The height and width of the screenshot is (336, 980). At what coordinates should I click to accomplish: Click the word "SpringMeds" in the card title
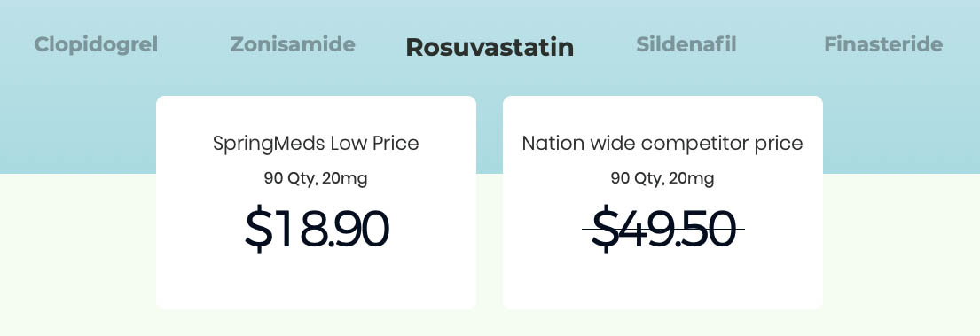click(269, 145)
